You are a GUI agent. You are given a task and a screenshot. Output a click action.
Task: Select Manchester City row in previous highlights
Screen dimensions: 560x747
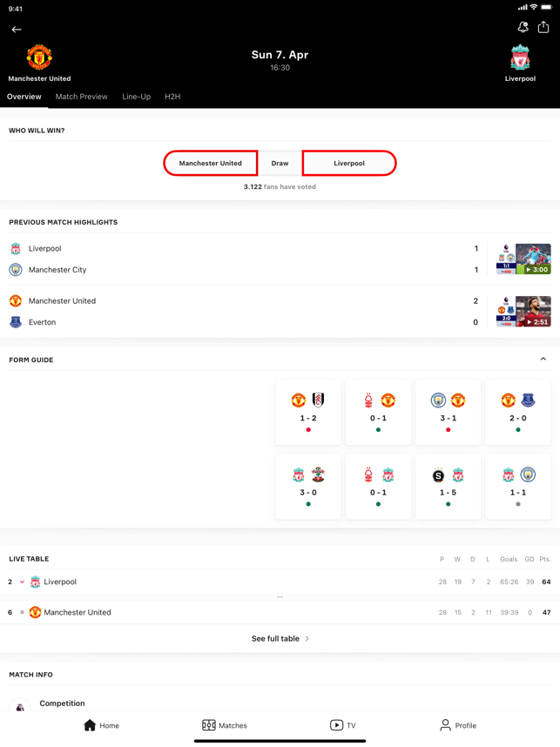[244, 270]
